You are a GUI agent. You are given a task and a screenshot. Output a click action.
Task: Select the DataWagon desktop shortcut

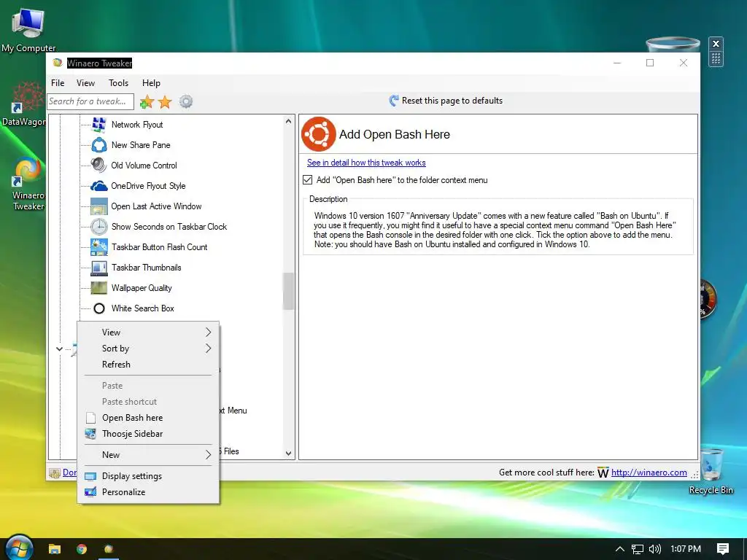point(28,98)
